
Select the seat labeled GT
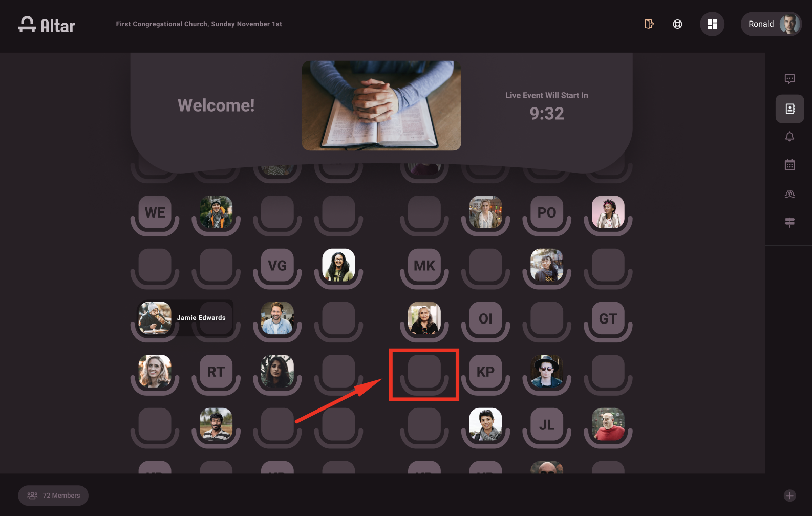[608, 318]
